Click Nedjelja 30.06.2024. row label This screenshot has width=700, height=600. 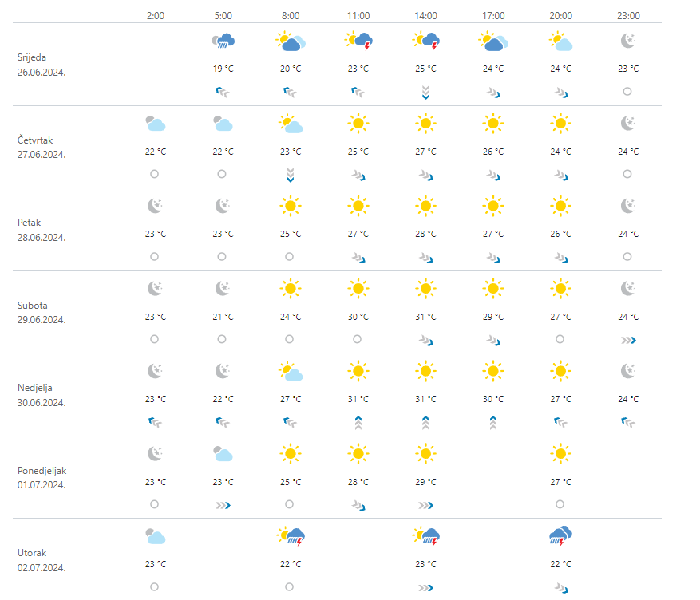click(x=42, y=395)
